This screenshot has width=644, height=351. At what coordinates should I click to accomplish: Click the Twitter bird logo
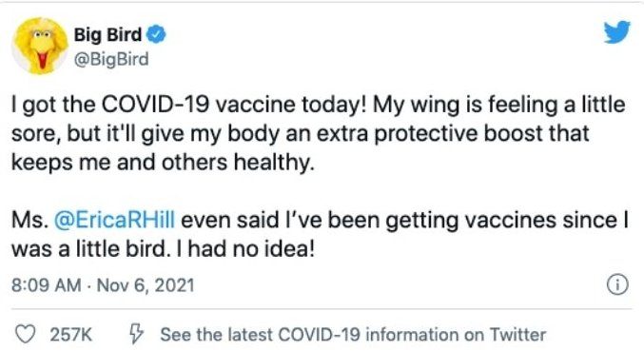(617, 31)
